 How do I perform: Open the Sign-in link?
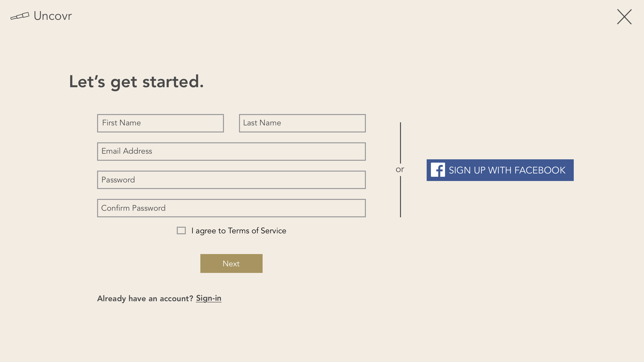click(209, 298)
